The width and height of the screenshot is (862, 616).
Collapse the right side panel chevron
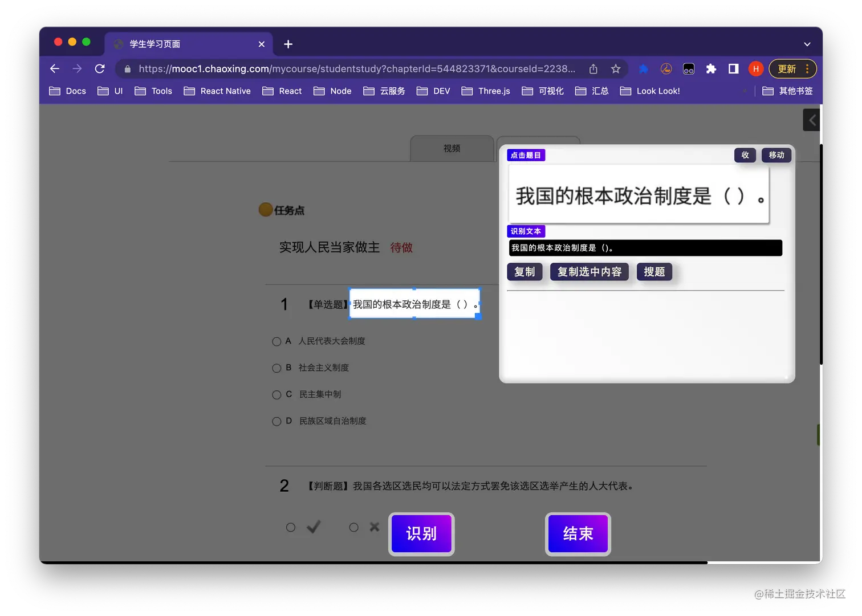[x=811, y=120]
